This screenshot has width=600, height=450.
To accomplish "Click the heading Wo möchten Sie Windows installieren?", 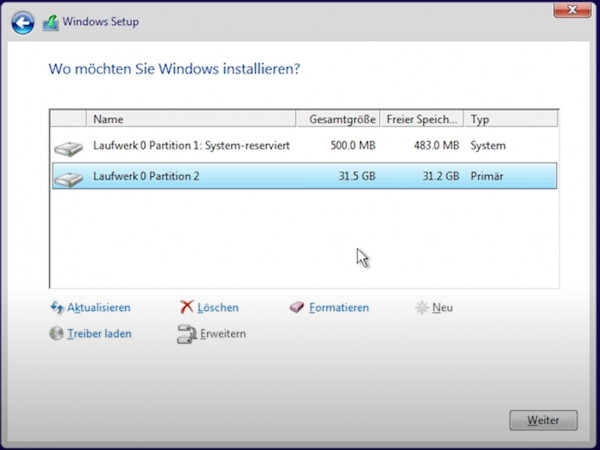I will 174,69.
